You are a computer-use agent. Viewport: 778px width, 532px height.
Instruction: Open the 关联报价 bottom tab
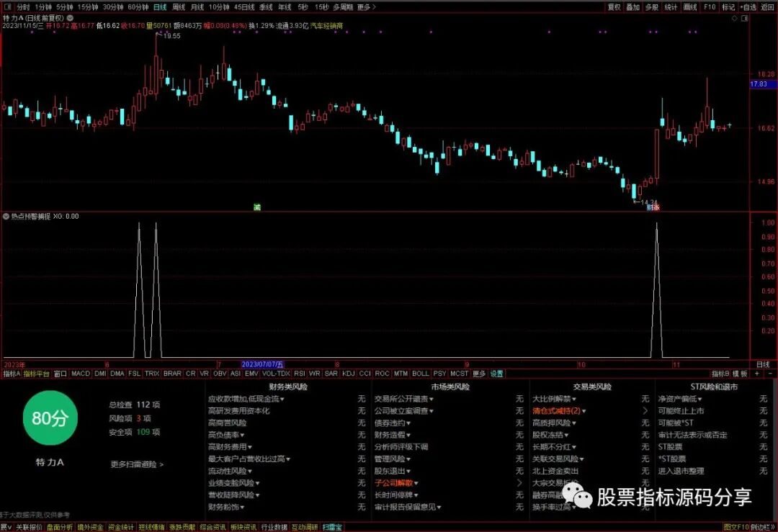click(x=29, y=527)
